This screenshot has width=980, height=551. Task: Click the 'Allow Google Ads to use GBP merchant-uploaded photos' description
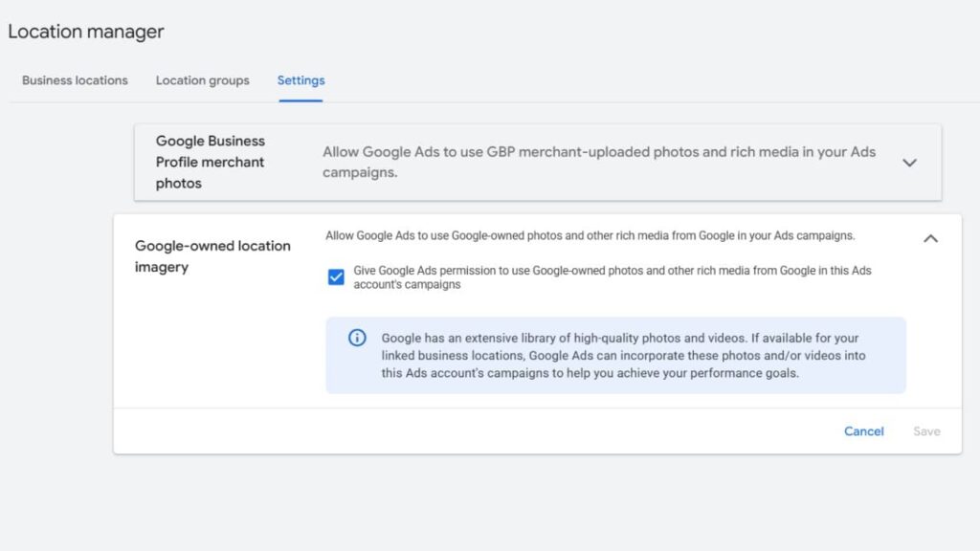coord(598,163)
